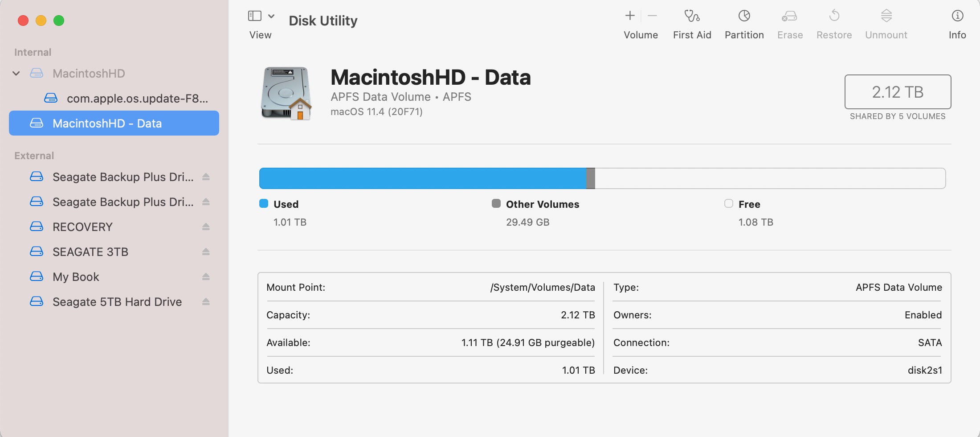Click the Free 1.08 TB value
Image resolution: width=980 pixels, height=437 pixels.
pos(755,222)
